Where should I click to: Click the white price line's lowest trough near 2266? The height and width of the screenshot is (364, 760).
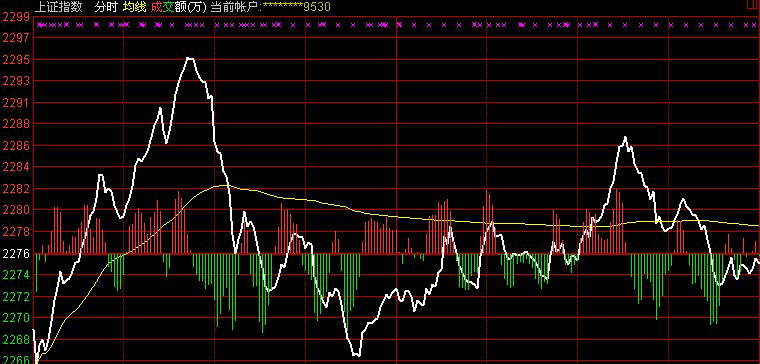tap(356, 355)
